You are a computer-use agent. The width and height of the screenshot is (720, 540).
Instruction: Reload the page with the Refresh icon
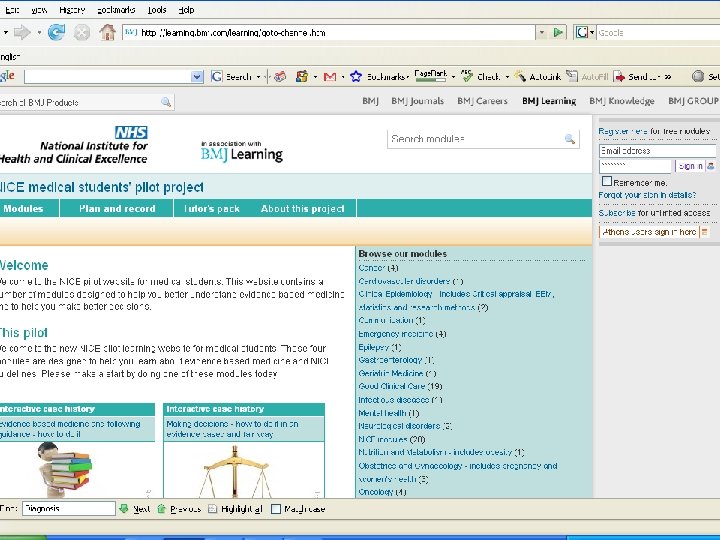[56, 33]
